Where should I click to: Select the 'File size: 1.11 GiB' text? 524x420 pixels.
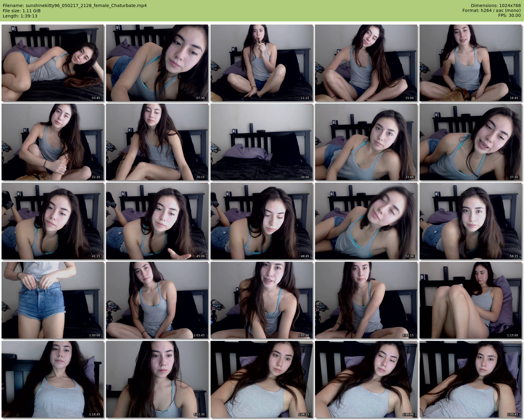[x=22, y=11]
